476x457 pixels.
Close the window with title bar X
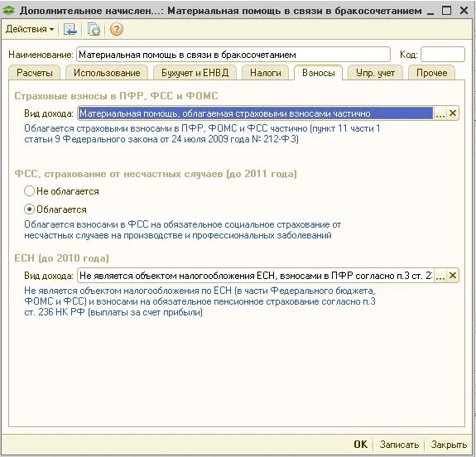tap(464, 11)
